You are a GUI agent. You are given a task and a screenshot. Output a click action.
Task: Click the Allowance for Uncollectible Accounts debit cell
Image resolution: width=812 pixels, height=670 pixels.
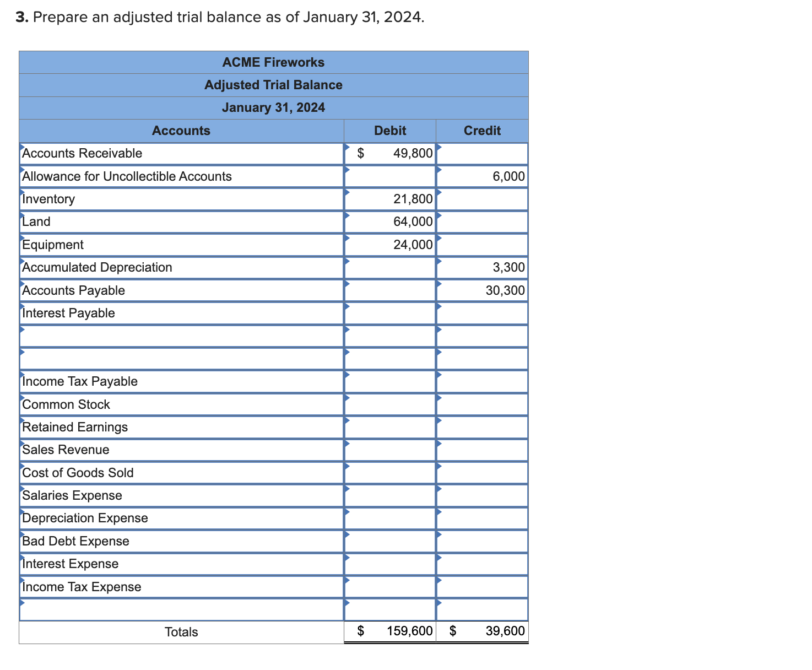(390, 176)
